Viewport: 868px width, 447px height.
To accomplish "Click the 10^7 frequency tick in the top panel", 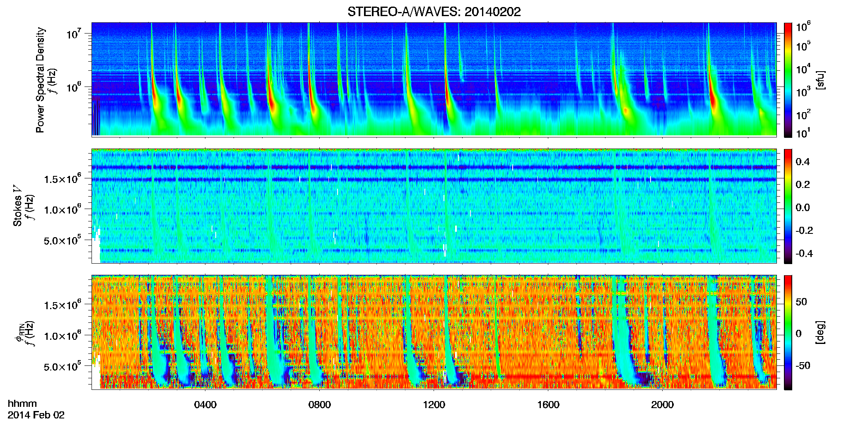I will pos(73,34).
